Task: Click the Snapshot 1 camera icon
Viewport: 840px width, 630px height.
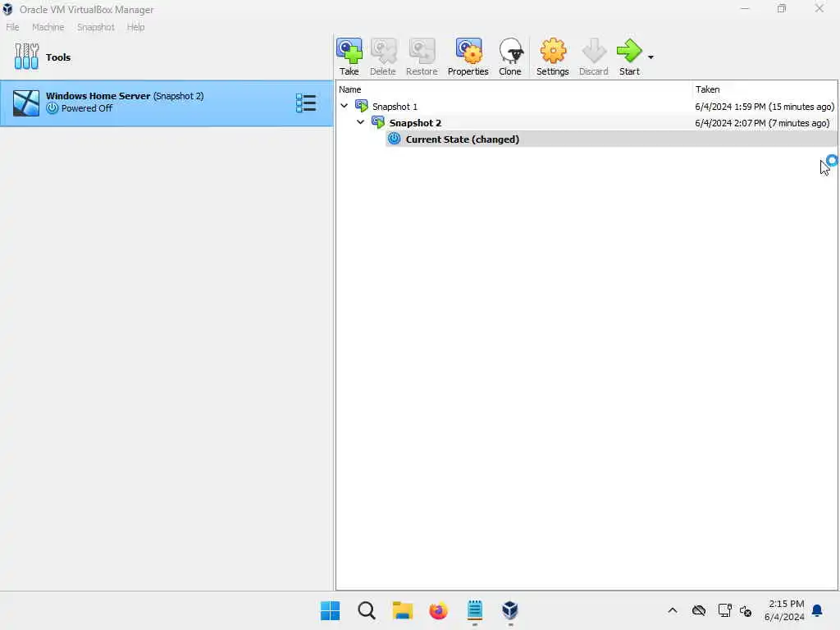Action: coord(362,106)
